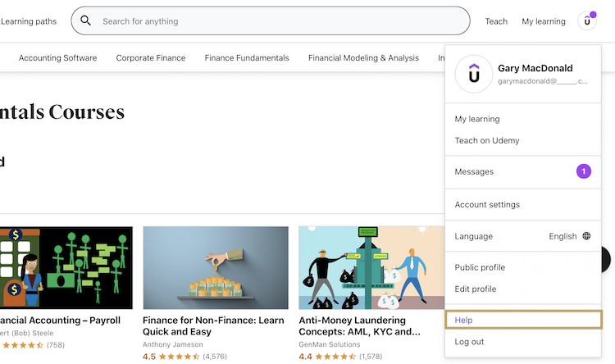Choose My learning in dropdown menu
This screenshot has height=364, width=615.
pyautogui.click(x=477, y=119)
